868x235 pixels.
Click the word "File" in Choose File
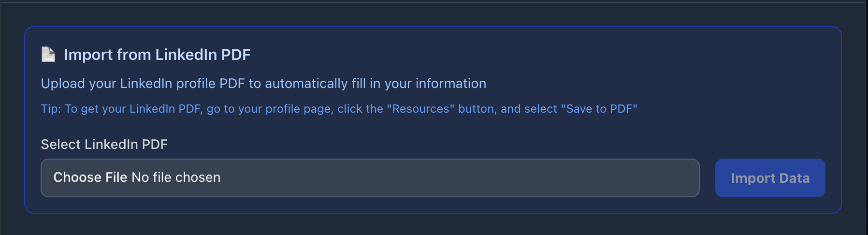pos(116,177)
